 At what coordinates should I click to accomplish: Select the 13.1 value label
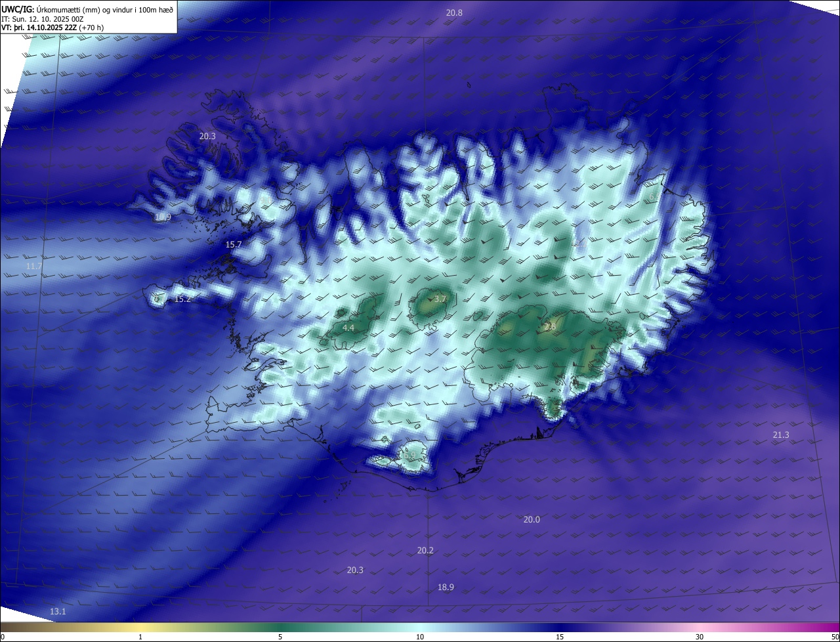[x=58, y=611]
